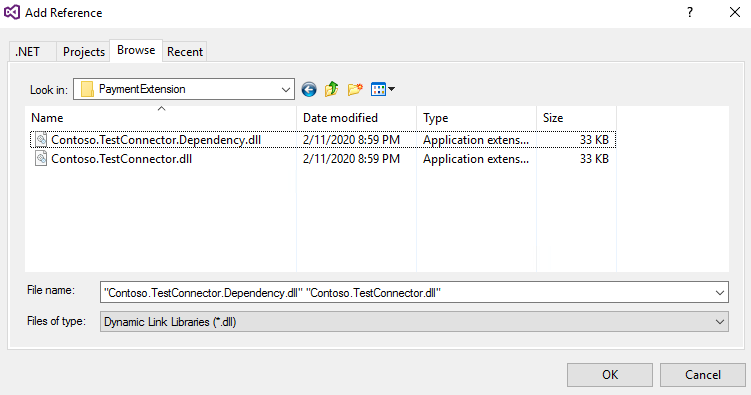This screenshot has height=395, width=751.
Task: Create a new folder
Action: tap(355, 89)
